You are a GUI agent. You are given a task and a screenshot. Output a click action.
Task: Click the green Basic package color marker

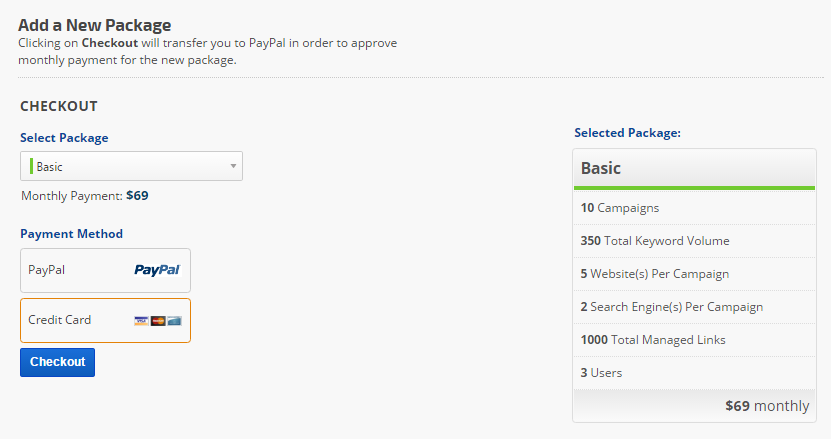(31, 167)
